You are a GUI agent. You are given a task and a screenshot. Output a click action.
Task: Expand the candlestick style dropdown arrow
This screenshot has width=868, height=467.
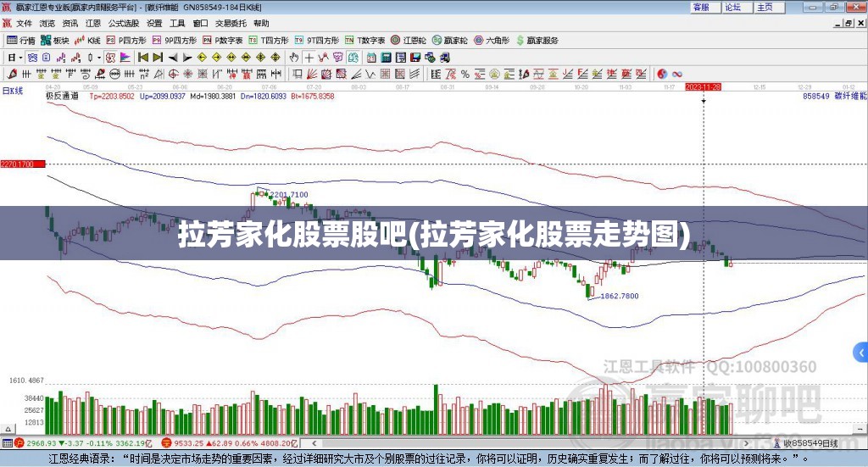click(x=99, y=58)
